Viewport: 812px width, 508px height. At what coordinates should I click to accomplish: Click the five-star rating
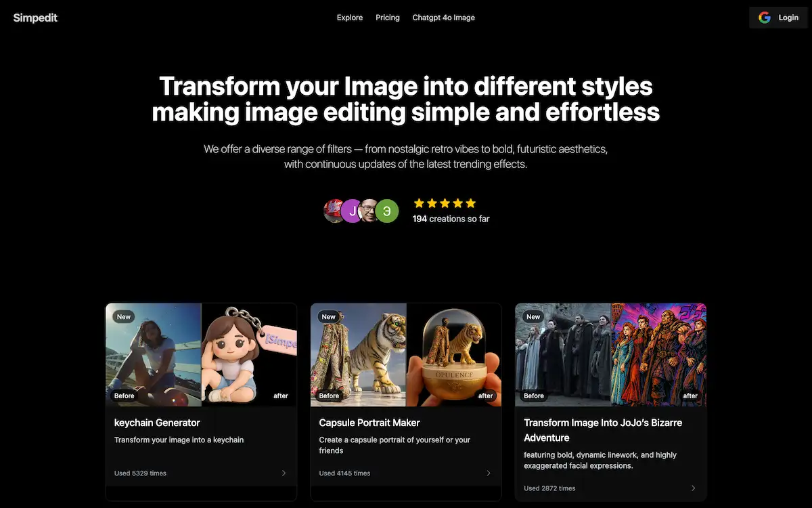[x=445, y=203]
